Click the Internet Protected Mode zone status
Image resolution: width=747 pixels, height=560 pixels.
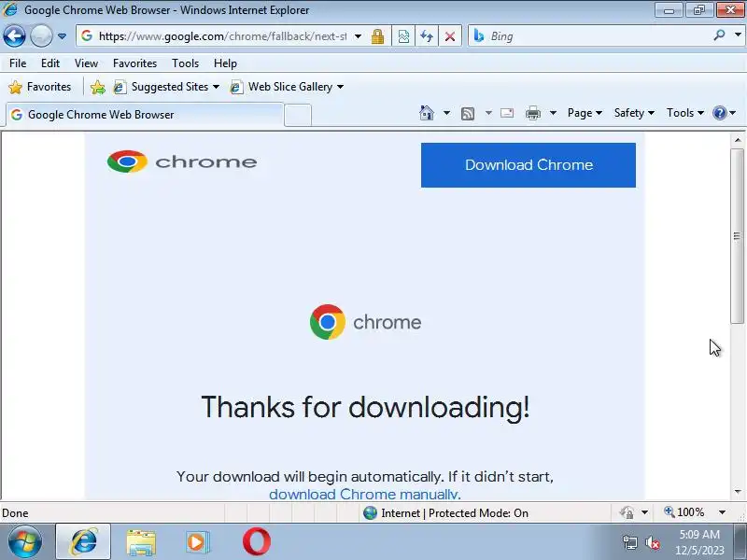tap(445, 512)
